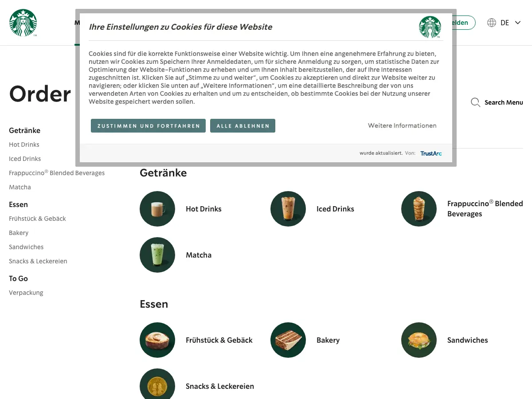Click the Iced Drinks glass thumbnail

coord(288,209)
